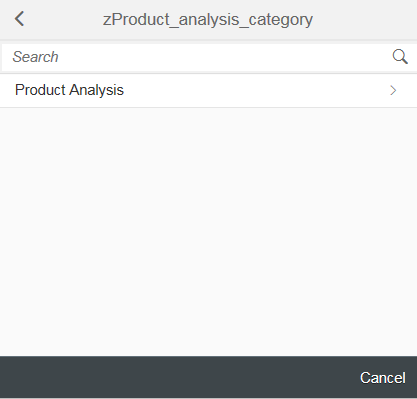Go back using the left chevron
This screenshot has height=399, width=417.
pos(19,19)
